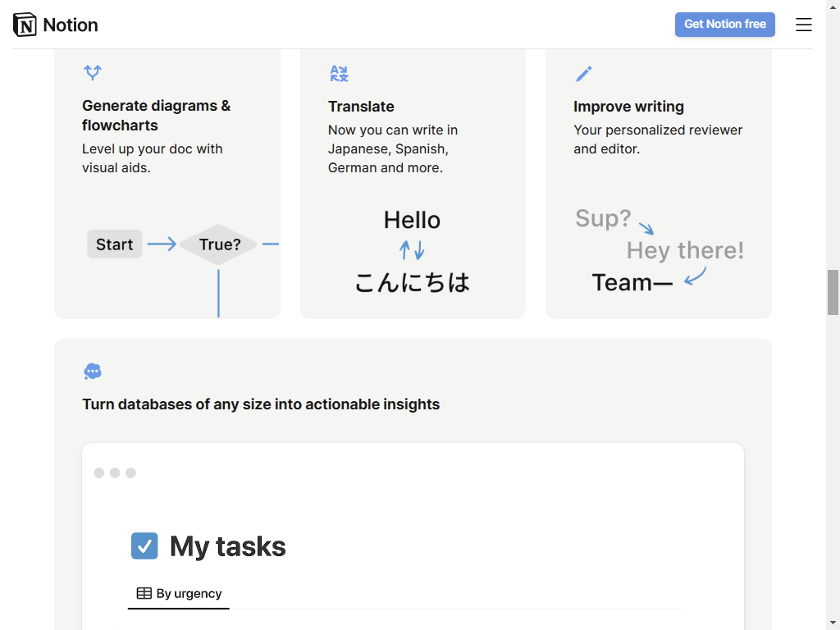Click the Get Notion free button
The width and height of the screenshot is (840, 630).
point(725,25)
